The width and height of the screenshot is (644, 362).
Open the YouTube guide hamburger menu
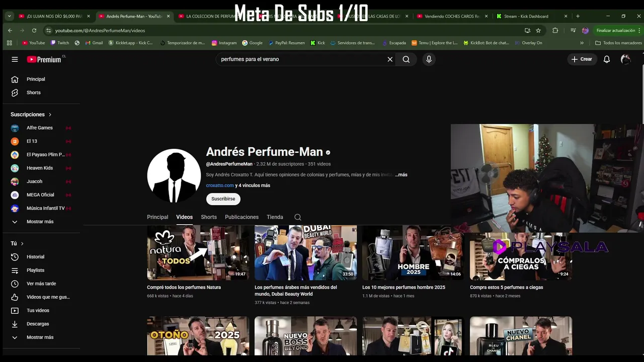coord(15,59)
